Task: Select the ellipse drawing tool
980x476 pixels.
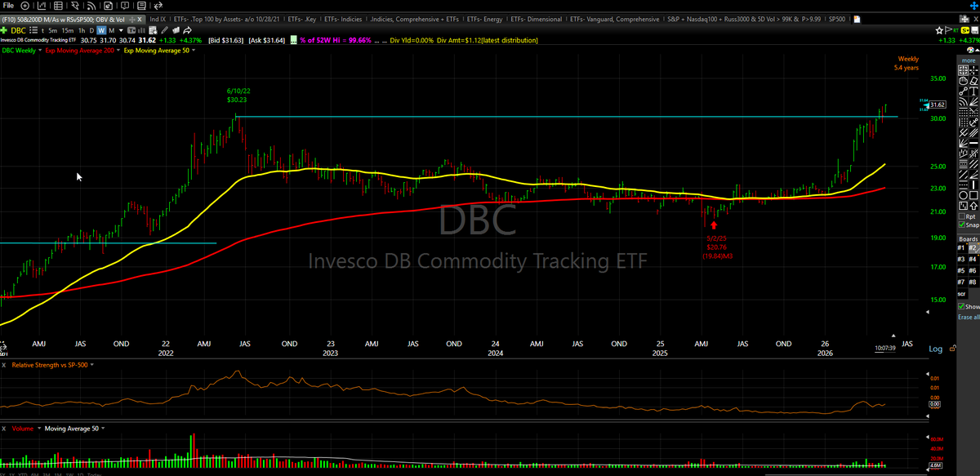Action: point(964,196)
